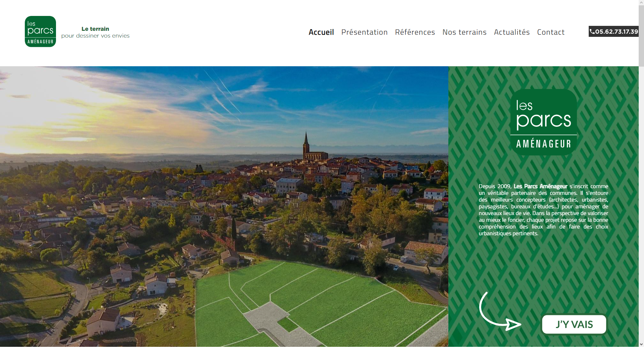The width and height of the screenshot is (644, 361).
Task: Click the "les parcs" logo in the header
Action: 40,32
